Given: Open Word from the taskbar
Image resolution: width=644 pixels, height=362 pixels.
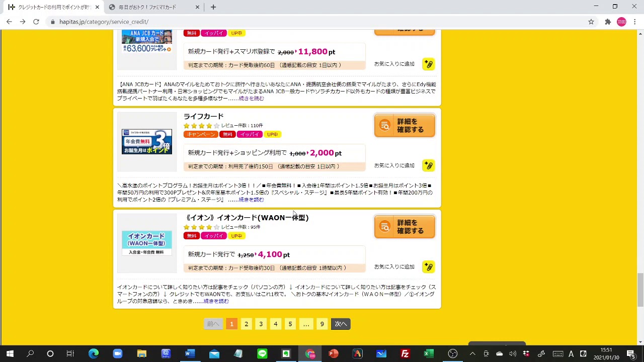Looking at the screenshot, I should click(189, 353).
